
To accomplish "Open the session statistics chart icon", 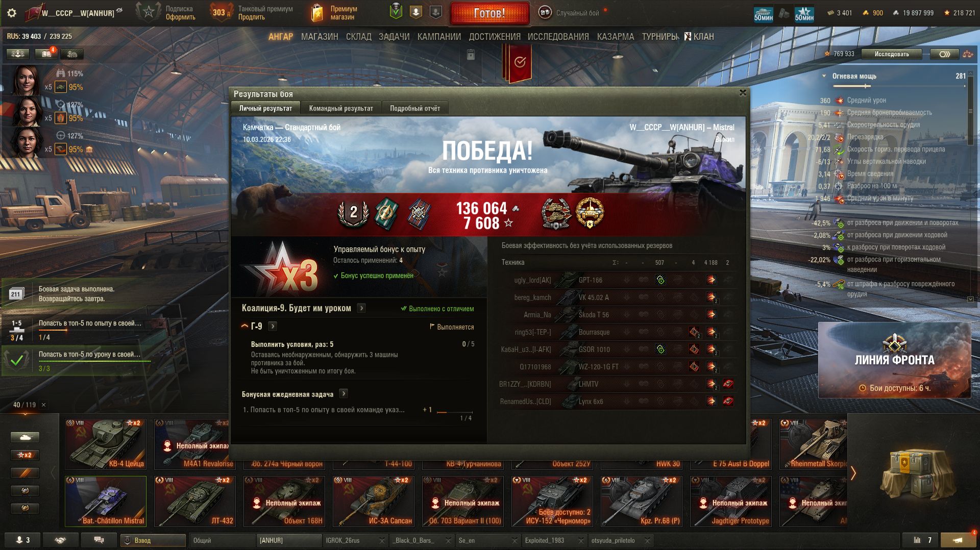I will [x=922, y=540].
